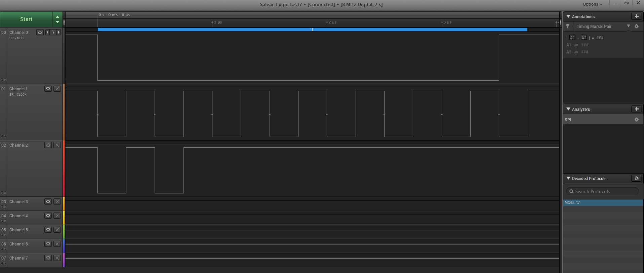Viewport: 644px width, 273px height.
Task: Open capture settings arrows beside Start
Action: coord(57,19)
